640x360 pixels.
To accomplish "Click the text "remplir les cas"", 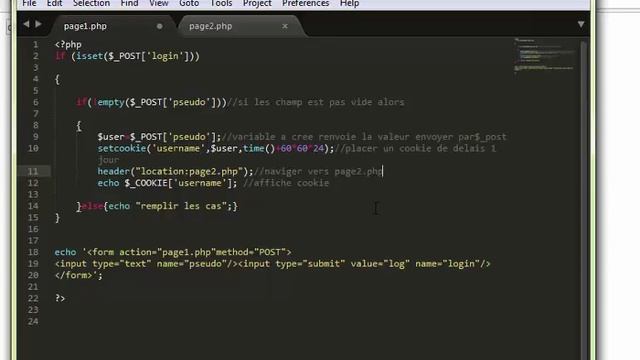I will (181, 206).
